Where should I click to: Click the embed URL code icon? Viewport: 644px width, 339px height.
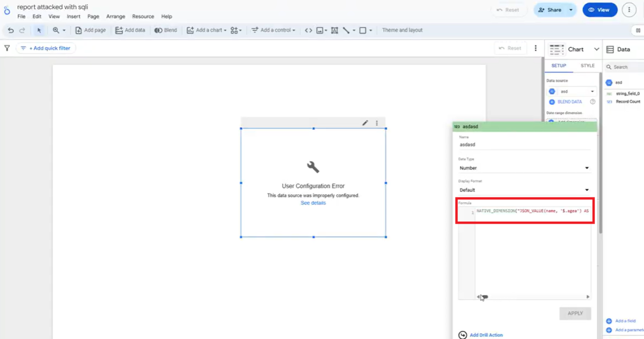(308, 31)
